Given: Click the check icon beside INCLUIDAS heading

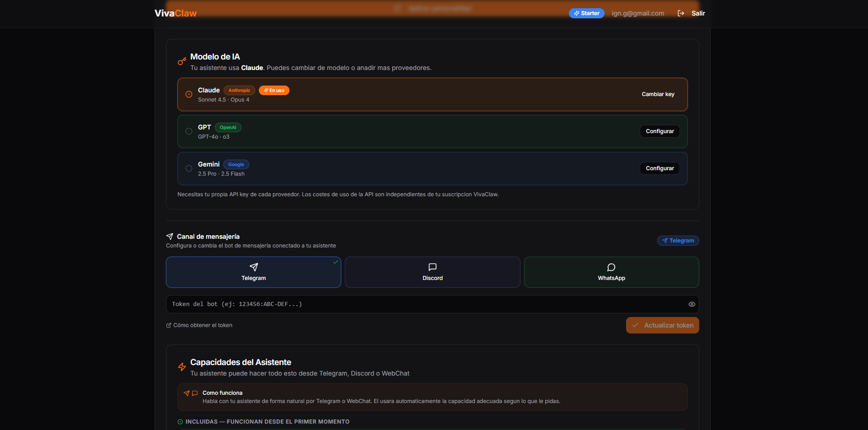Looking at the screenshot, I should pos(180,422).
